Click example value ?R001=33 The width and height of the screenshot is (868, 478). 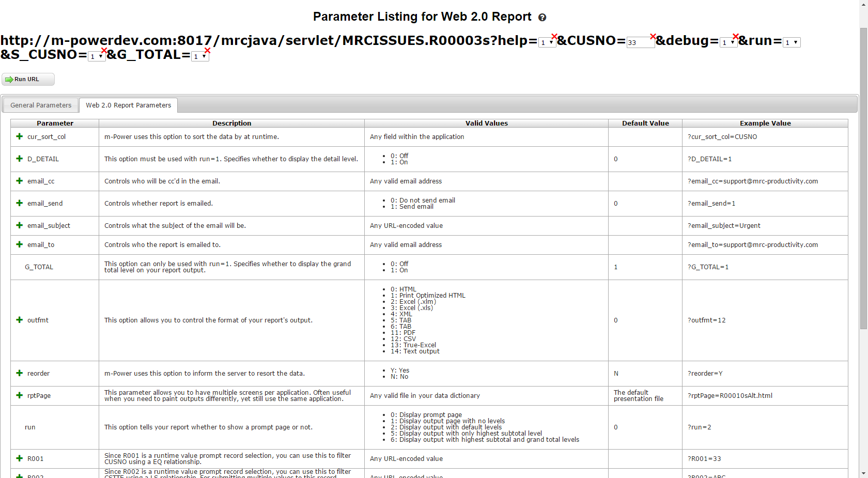704,459
